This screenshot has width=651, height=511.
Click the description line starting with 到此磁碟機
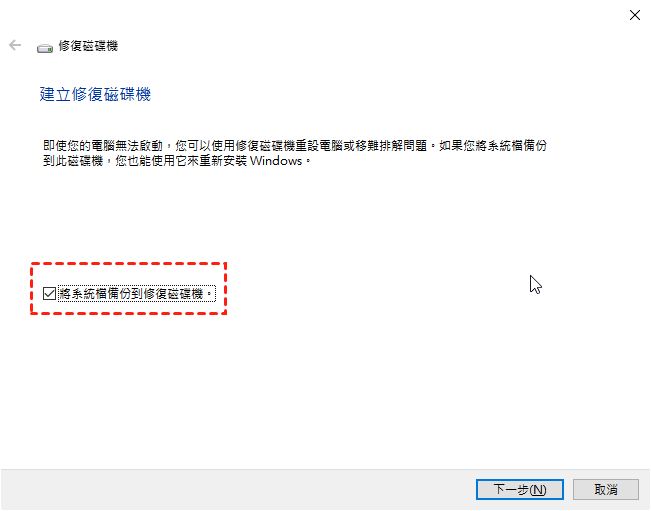click(177, 161)
